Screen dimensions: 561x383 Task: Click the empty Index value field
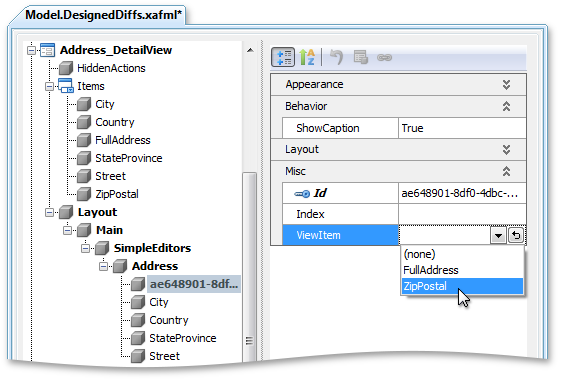pyautogui.click(x=462, y=214)
